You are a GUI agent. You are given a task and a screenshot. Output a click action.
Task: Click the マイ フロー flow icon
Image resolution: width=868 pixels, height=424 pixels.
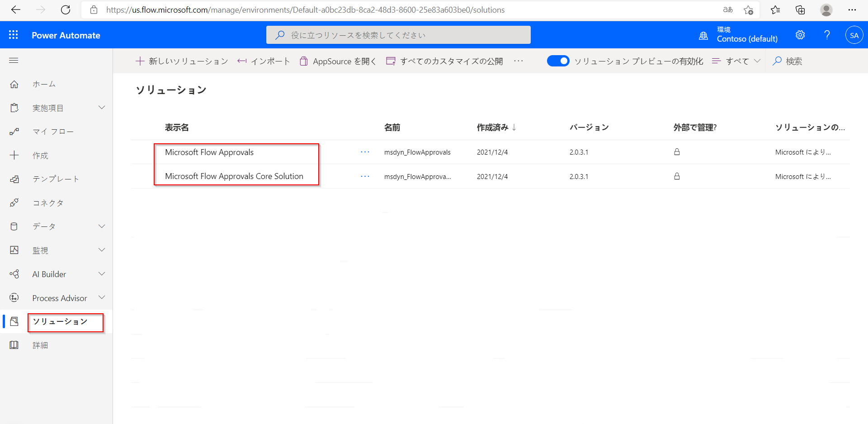click(x=14, y=132)
